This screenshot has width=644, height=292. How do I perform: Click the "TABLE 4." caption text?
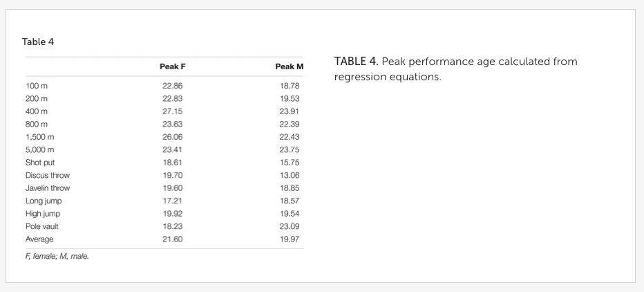tap(356, 62)
